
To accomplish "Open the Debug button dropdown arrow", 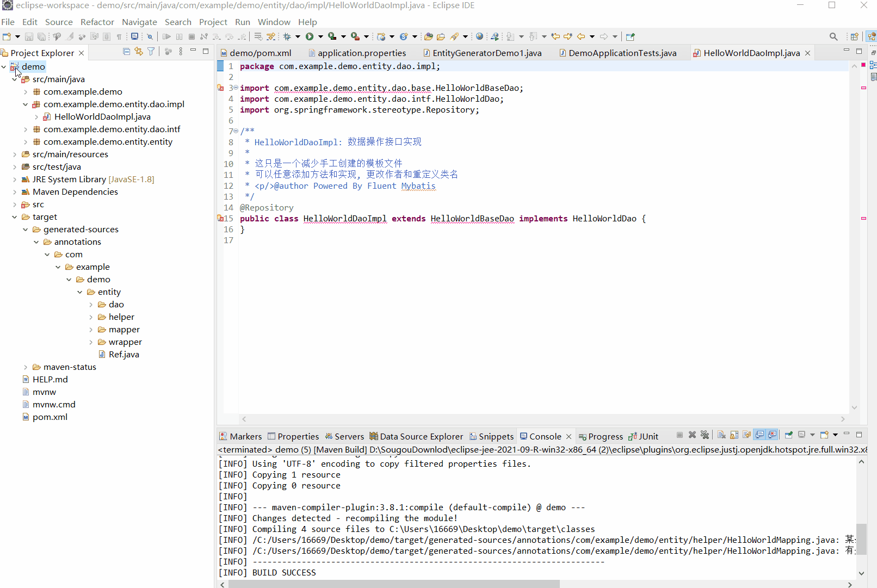I will (x=298, y=36).
